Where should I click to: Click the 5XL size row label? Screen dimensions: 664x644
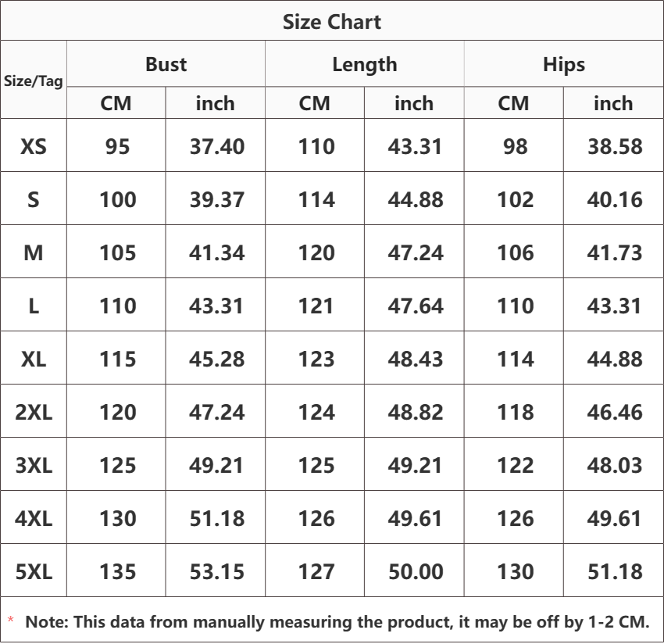coord(34,571)
